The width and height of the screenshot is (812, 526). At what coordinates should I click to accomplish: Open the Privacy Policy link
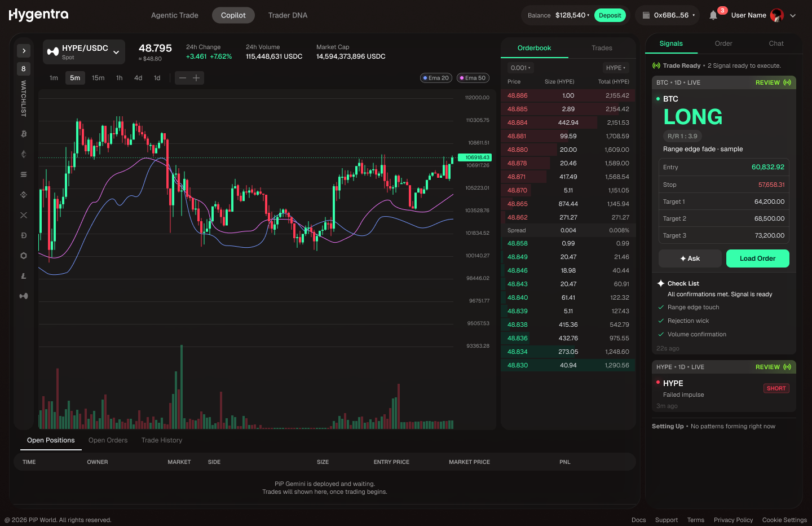point(733,520)
